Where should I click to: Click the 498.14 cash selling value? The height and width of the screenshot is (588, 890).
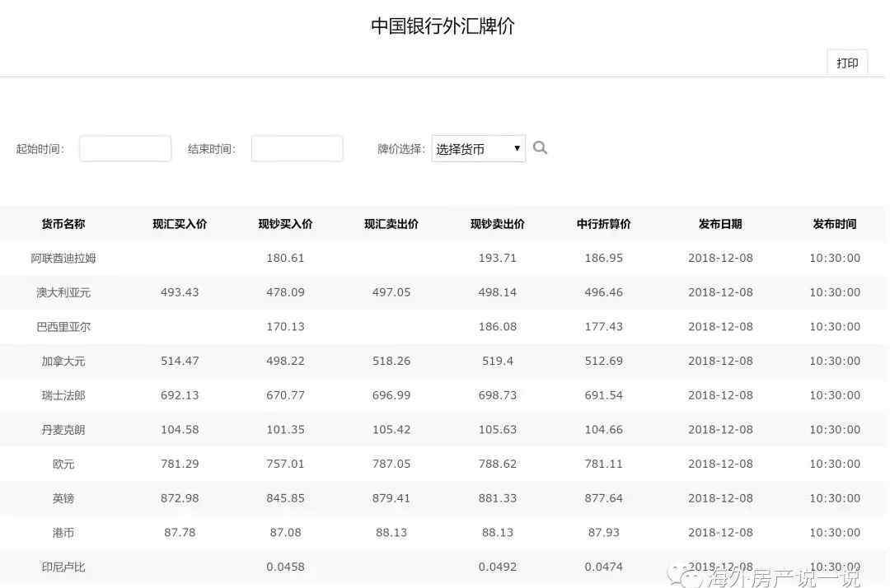click(497, 292)
